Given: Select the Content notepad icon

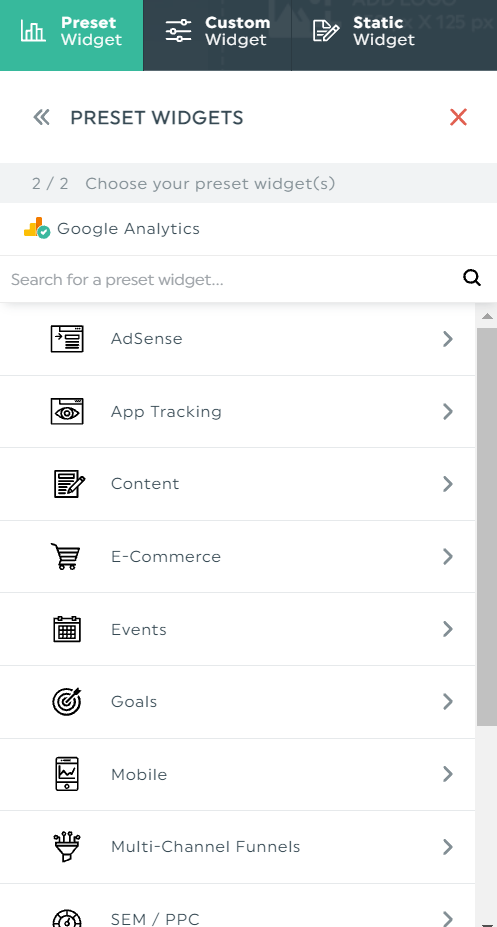Looking at the screenshot, I should coord(69,484).
